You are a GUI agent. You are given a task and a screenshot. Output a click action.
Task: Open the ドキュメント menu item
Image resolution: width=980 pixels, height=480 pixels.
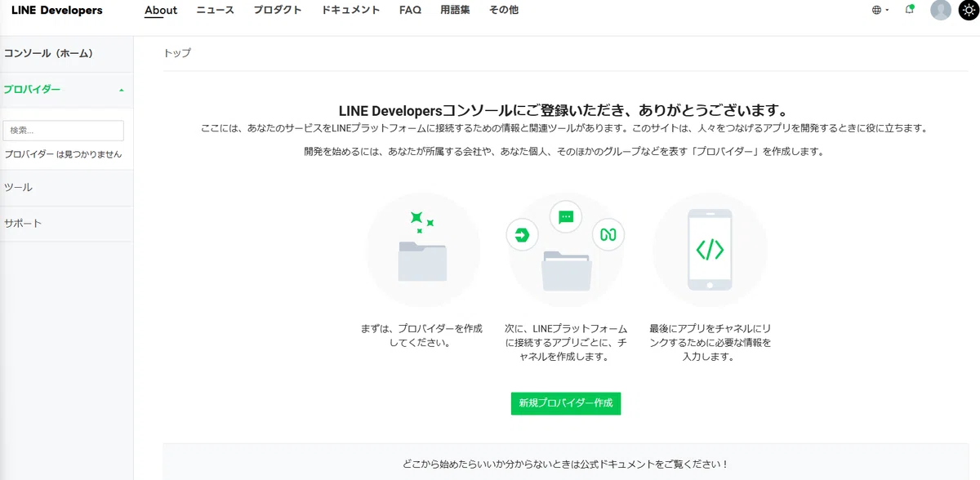351,11
